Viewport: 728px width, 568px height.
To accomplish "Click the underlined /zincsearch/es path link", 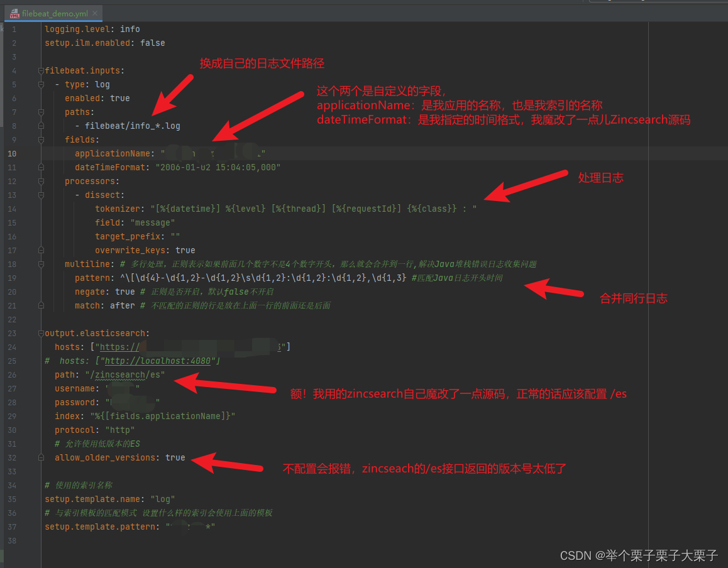I will [125, 374].
